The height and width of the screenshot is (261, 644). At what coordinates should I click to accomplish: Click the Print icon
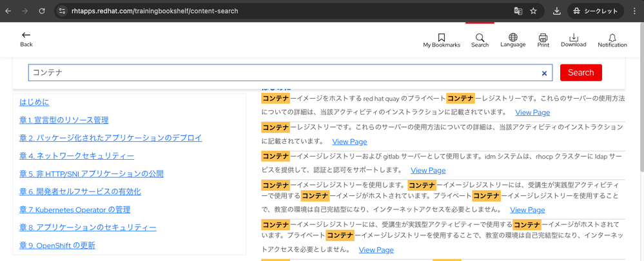(x=543, y=38)
